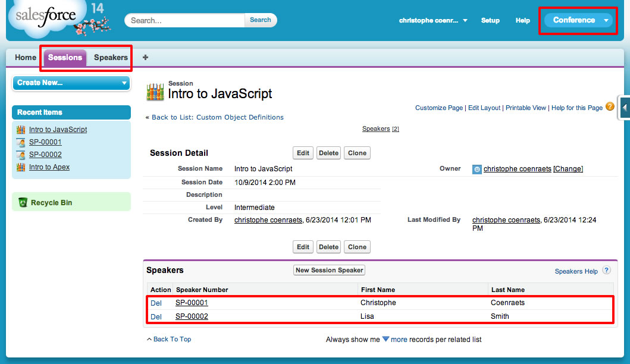Jump to the Speakers [2] related list link

381,128
